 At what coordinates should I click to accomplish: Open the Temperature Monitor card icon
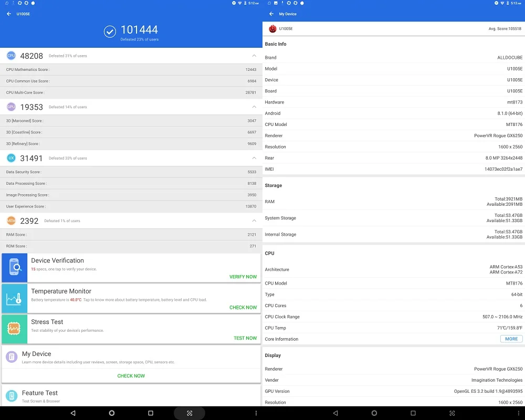pos(14,298)
